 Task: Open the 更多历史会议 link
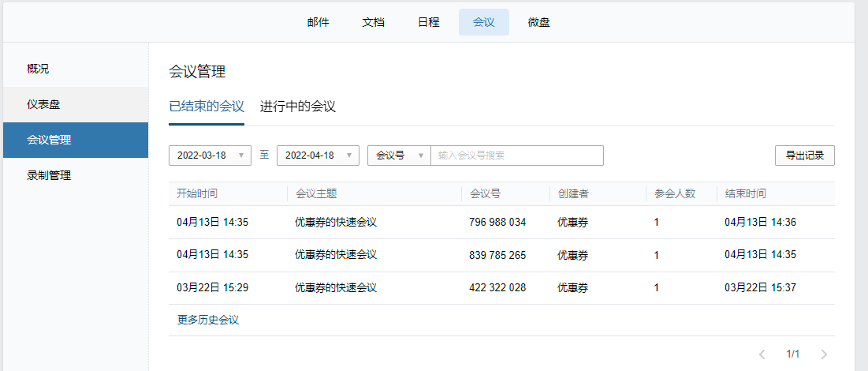click(208, 320)
